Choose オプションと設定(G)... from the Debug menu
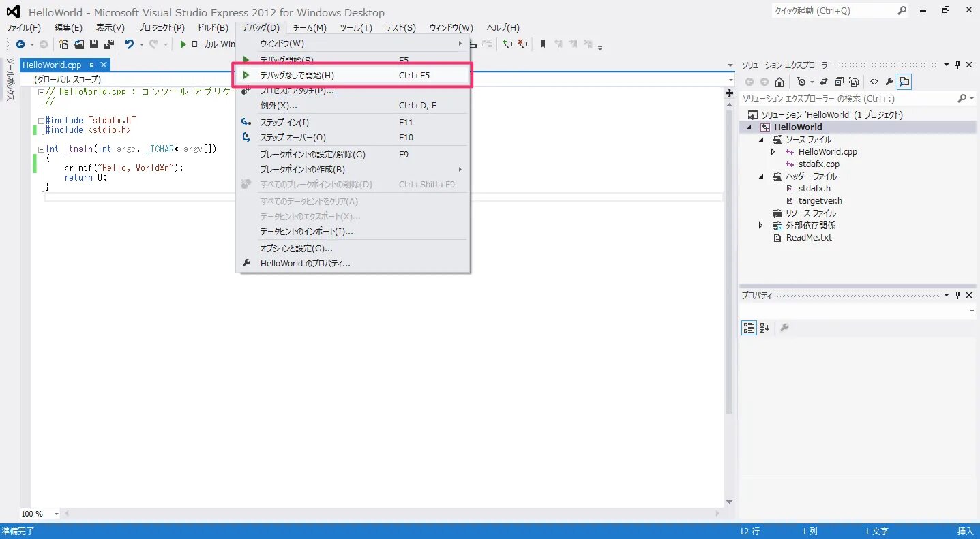The height and width of the screenshot is (539, 980). [x=353, y=249]
